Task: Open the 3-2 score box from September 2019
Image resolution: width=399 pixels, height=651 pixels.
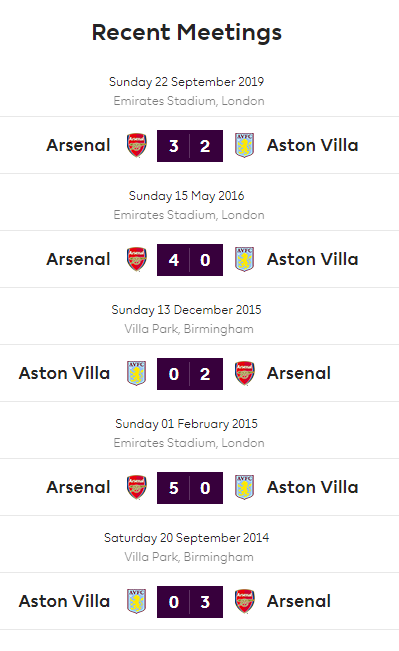Action: [x=190, y=146]
